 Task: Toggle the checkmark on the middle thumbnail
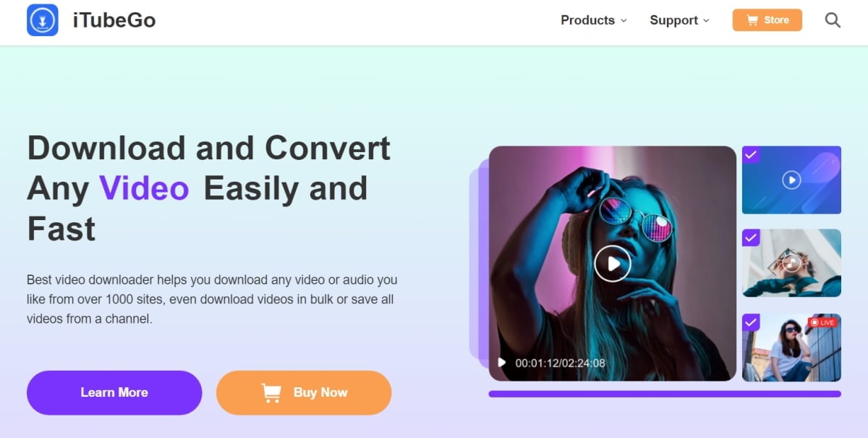coord(751,237)
